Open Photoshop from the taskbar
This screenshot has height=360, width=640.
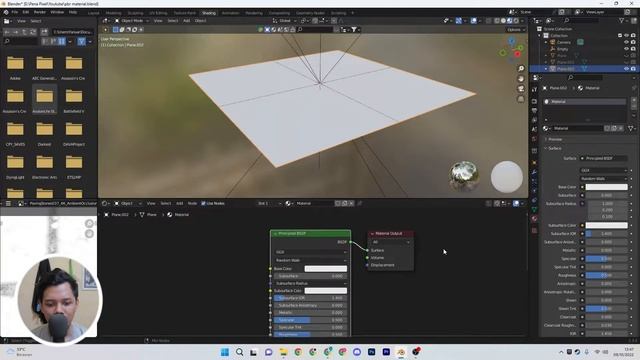[x=371, y=352]
